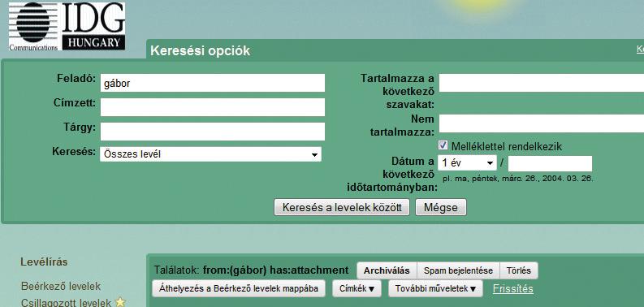Open the Keresés Összes levél dropdown
Viewport: 644px width, 307px height.
210,154
